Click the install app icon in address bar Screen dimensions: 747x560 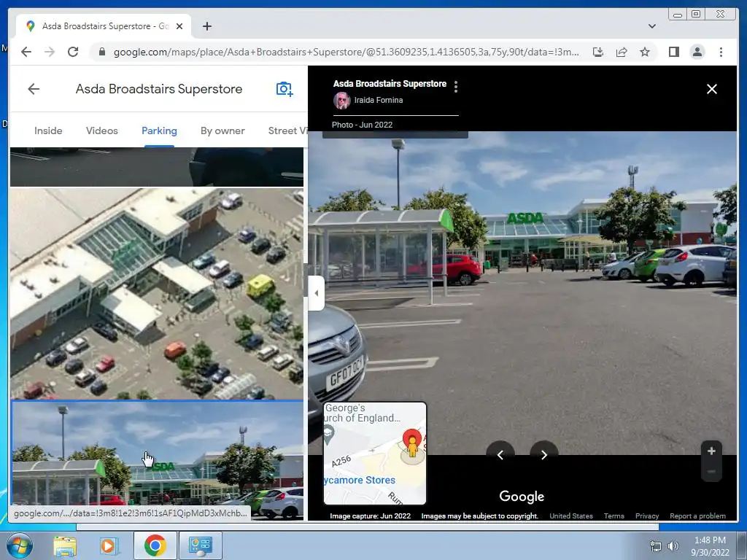598,52
